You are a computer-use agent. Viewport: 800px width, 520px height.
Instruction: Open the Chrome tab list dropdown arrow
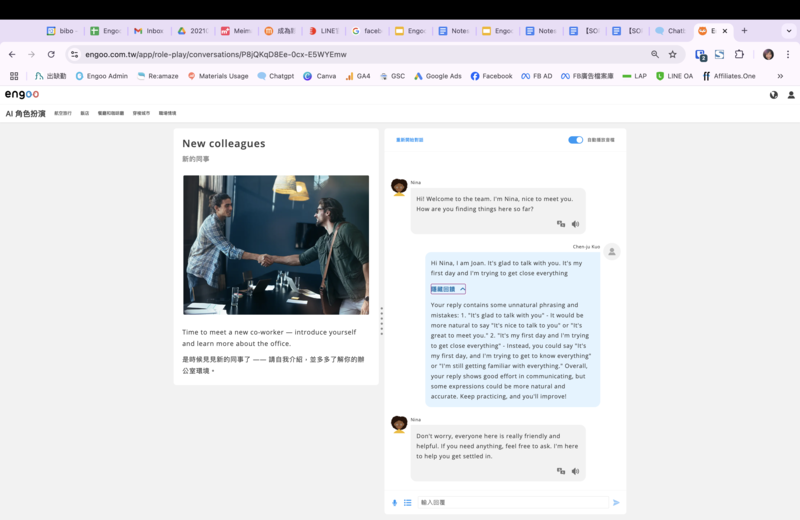point(788,31)
